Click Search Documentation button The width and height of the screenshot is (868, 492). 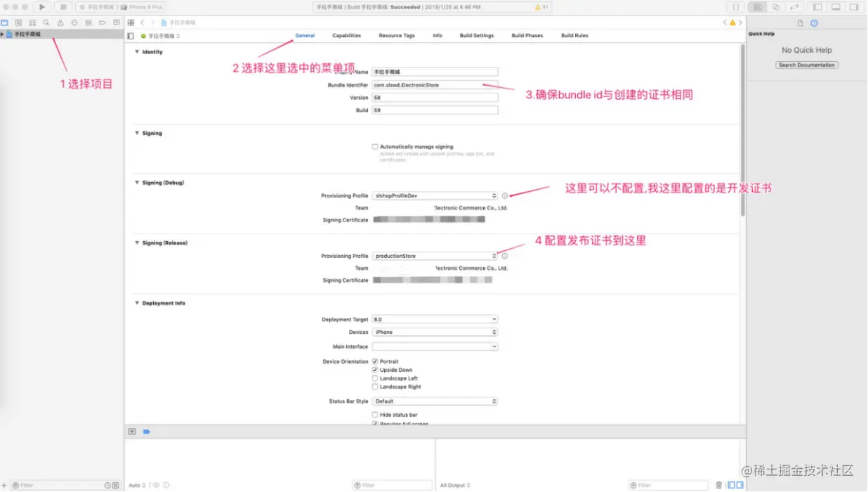click(x=807, y=65)
